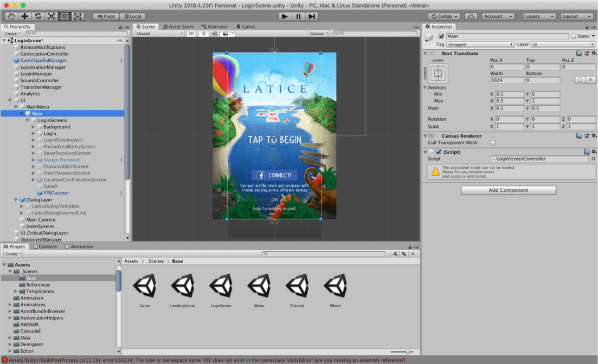
Task: Open the Layer dropdown showing UI
Action: point(563,44)
